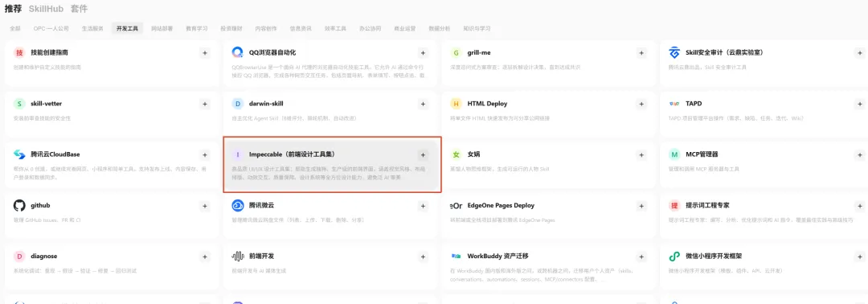Select the 开发工具 category
The height and width of the screenshot is (304, 868).
(x=127, y=29)
